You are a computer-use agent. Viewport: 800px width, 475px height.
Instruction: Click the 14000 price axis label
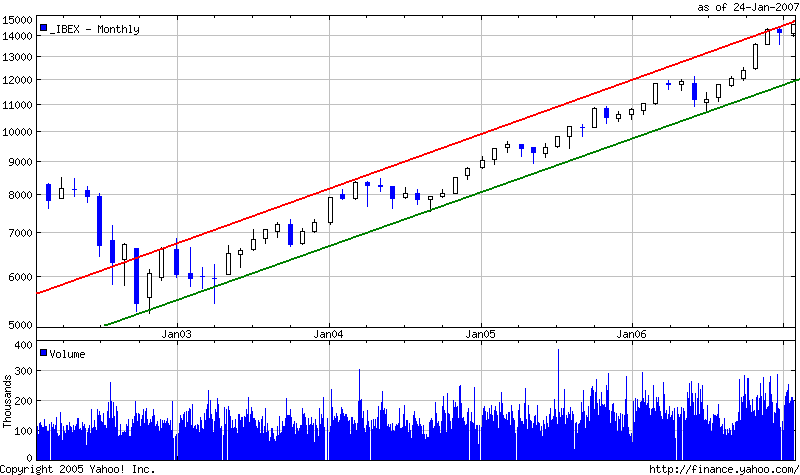click(x=17, y=36)
